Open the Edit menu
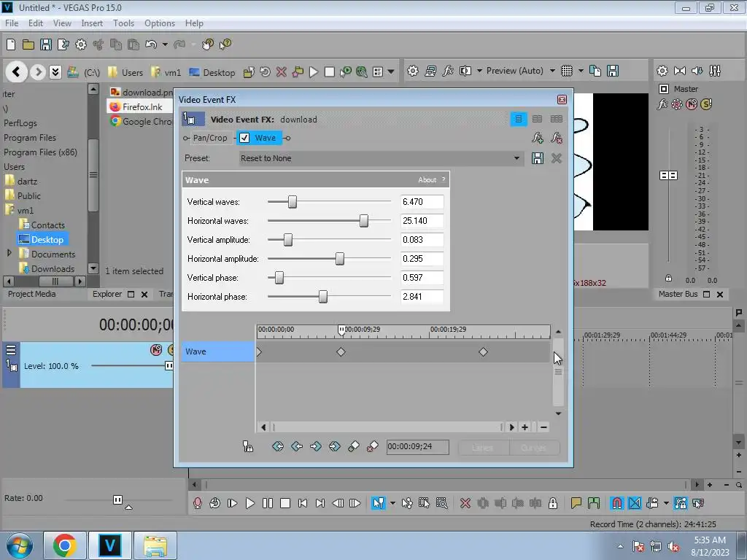 [x=36, y=23]
